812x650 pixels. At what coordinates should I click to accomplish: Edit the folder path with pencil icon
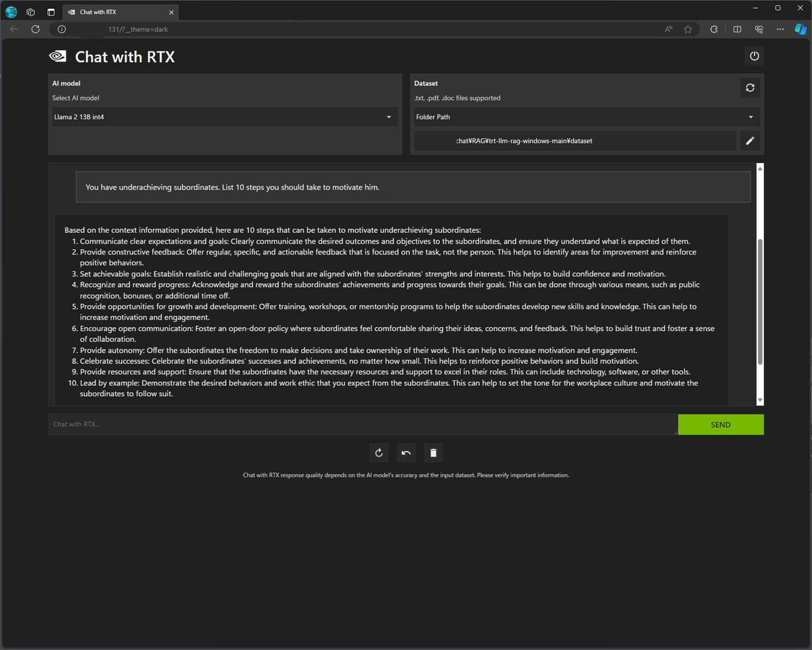pos(750,141)
